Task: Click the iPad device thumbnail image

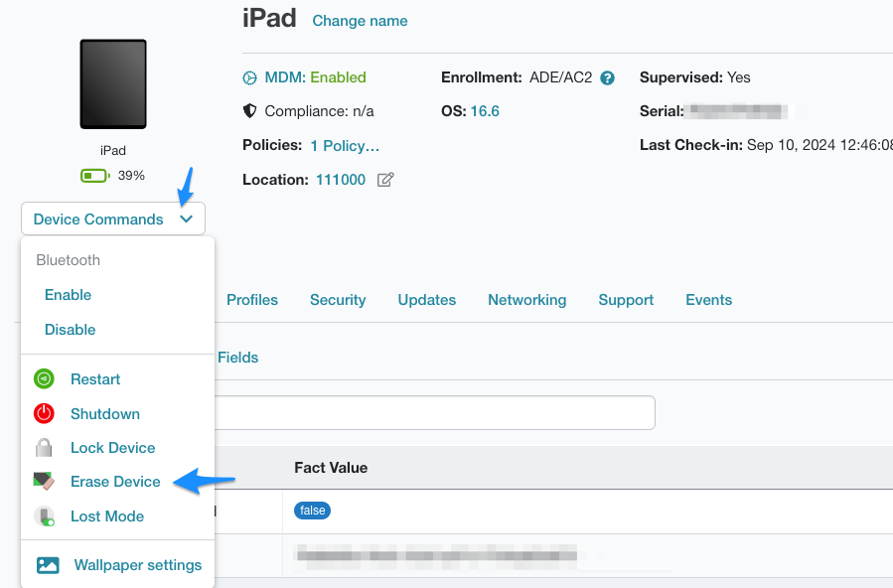Action: click(x=113, y=84)
